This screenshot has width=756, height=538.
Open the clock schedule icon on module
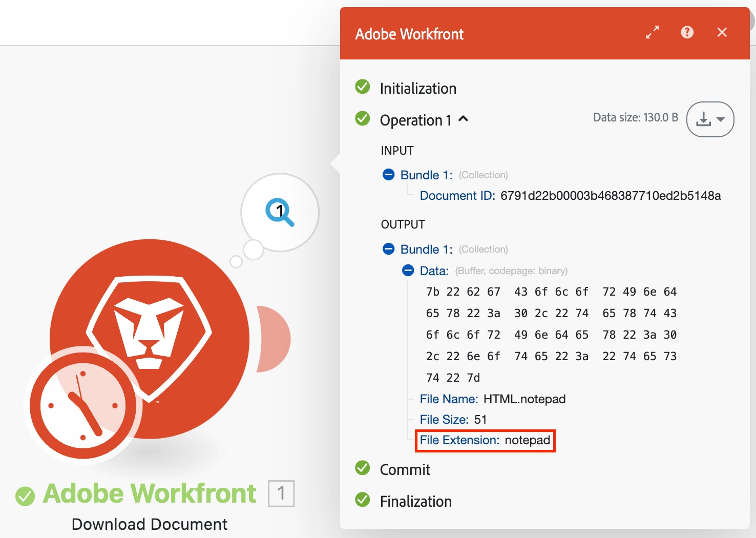[82, 405]
